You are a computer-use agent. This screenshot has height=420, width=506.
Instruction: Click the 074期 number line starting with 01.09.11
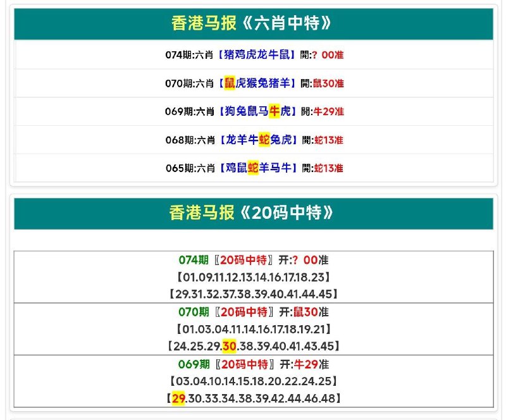(254, 277)
